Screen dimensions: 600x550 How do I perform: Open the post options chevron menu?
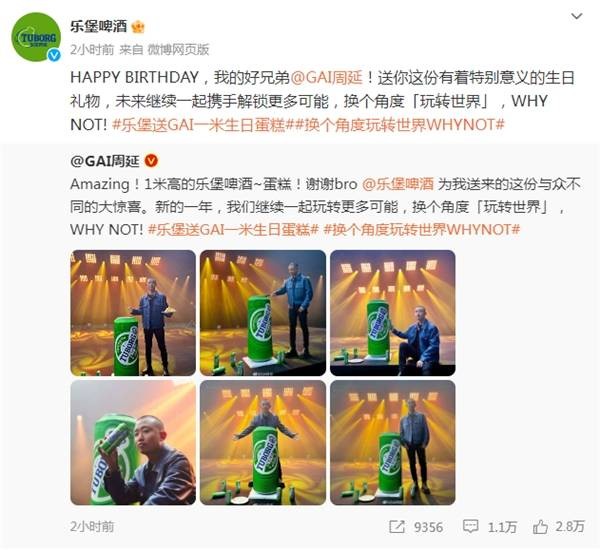[x=577, y=16]
